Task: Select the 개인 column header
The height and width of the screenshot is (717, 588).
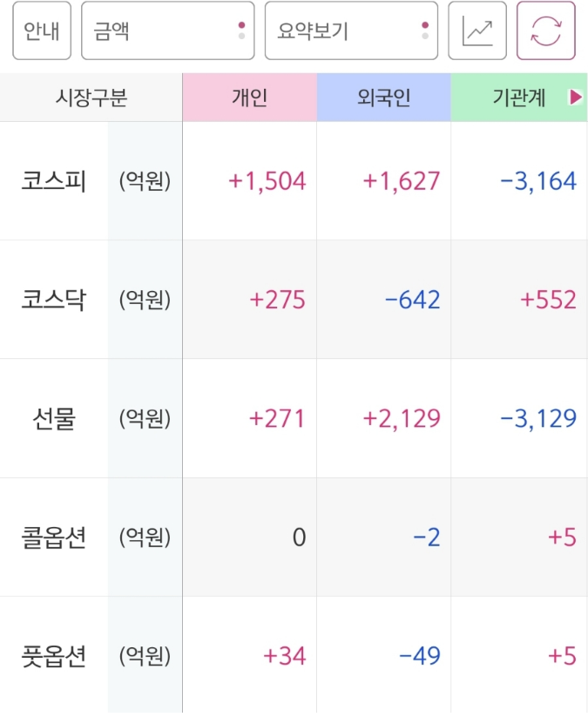Action: click(250, 98)
